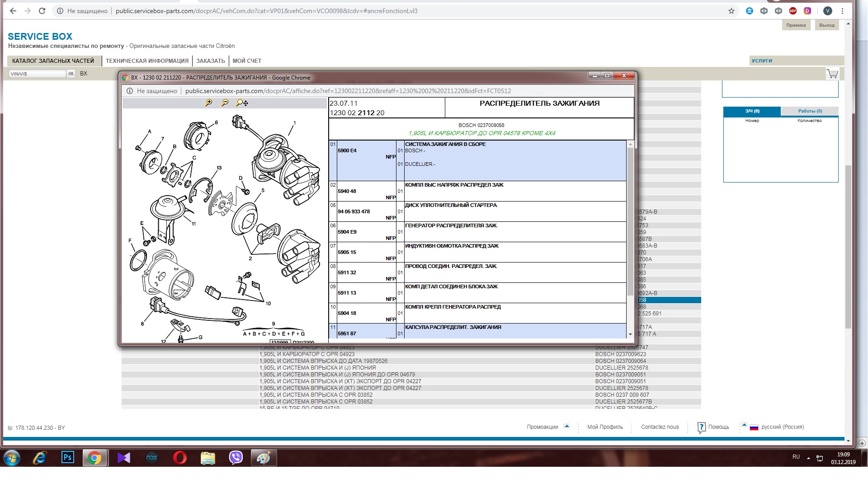Reload the main browser page
This screenshot has height=488, width=868.
(x=42, y=11)
